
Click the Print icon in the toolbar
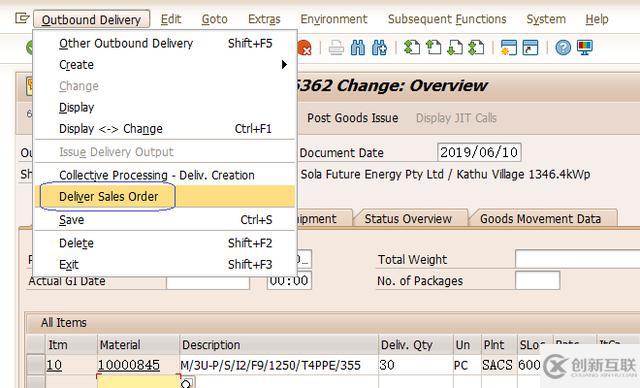point(336,48)
